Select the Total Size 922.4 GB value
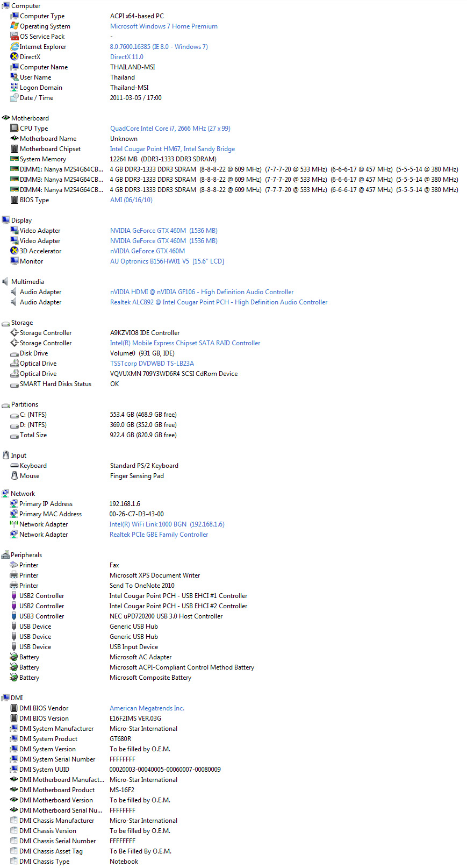Viewport: 467px width, 868px height. [143, 435]
